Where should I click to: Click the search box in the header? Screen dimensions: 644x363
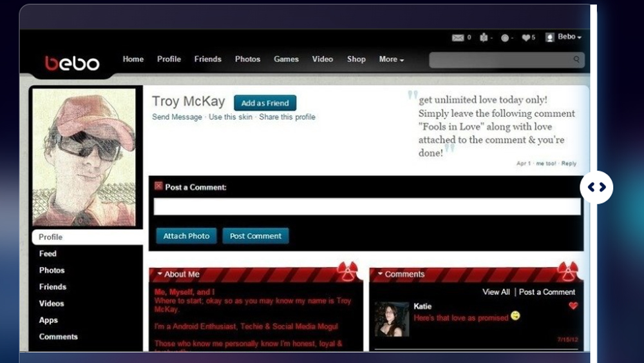[507, 60]
